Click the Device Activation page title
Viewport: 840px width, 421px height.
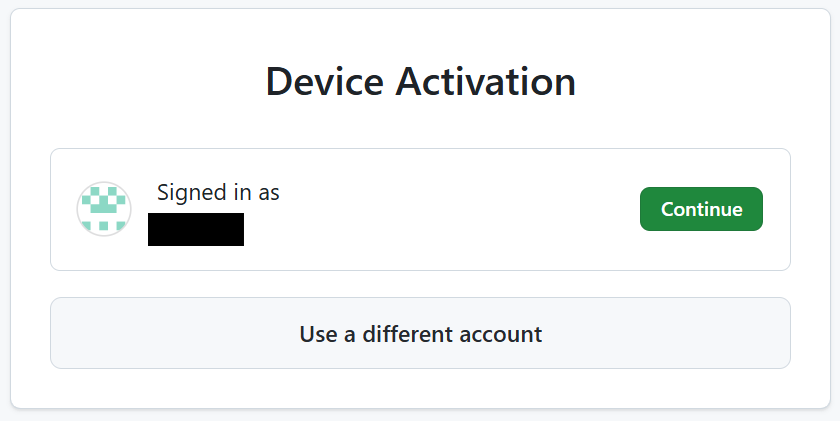click(420, 81)
